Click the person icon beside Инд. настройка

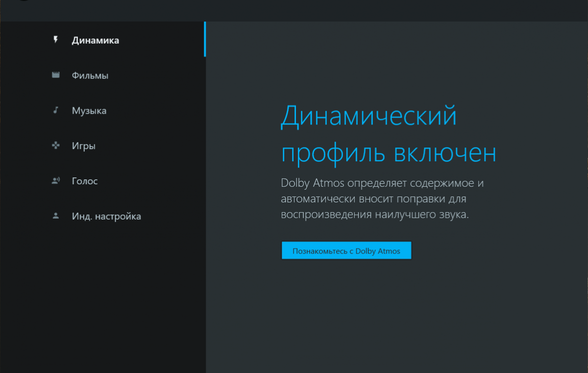click(x=55, y=216)
